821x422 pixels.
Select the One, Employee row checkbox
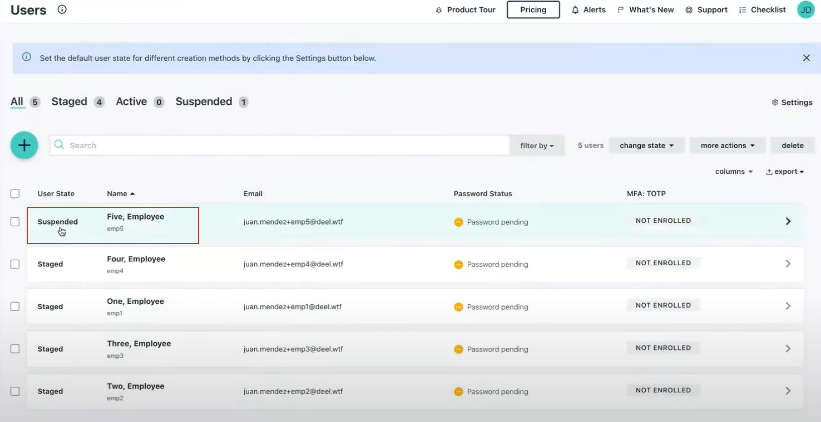(15, 306)
